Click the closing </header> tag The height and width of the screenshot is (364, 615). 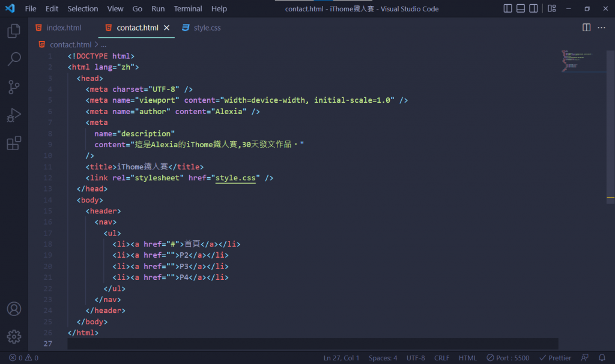(106, 311)
